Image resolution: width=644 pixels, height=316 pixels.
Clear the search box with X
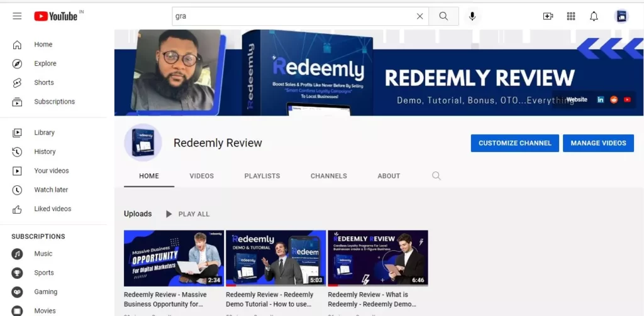419,16
